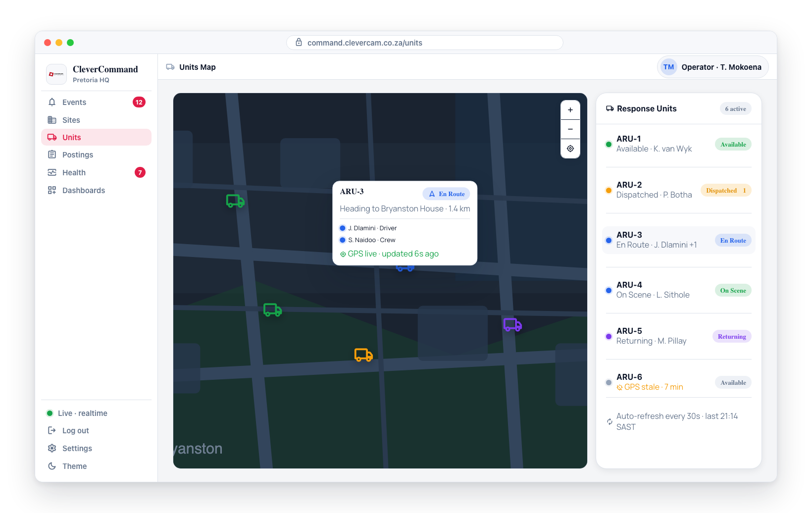Click the Log out arrow icon
Screen dimensions: 812x513
tap(52, 430)
